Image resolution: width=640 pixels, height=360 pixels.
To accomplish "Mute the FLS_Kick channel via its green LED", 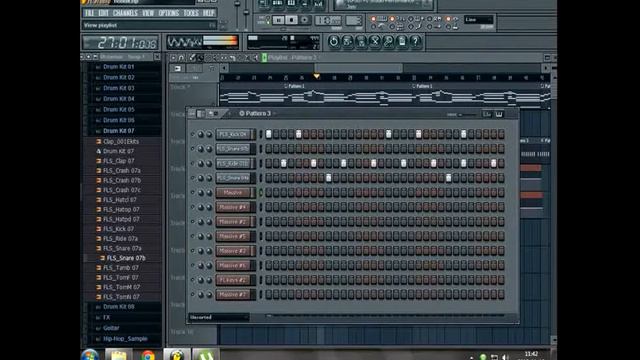I will click(192, 134).
